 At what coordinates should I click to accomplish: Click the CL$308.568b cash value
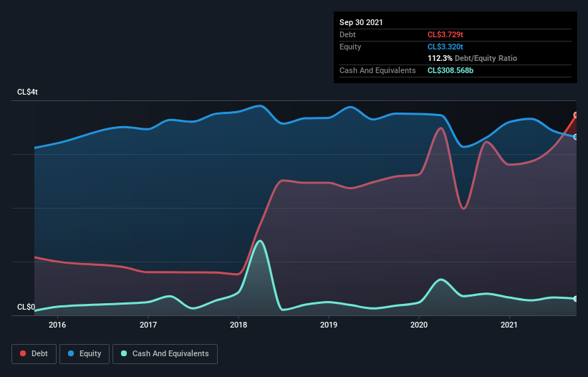click(x=450, y=70)
